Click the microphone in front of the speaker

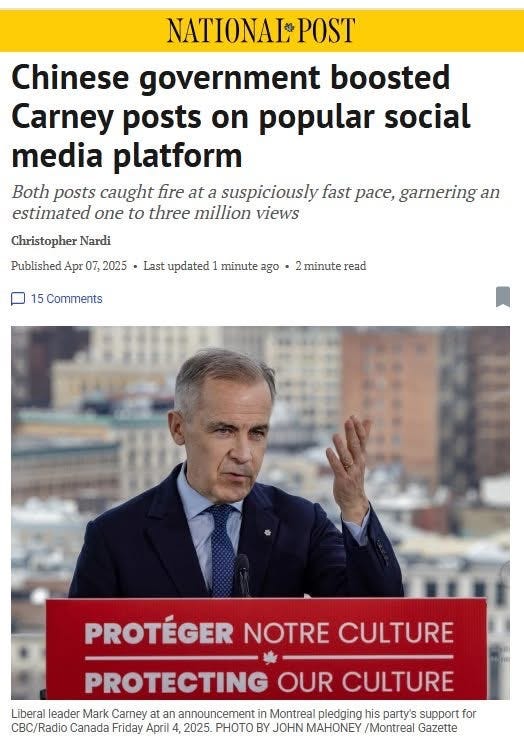click(x=242, y=575)
